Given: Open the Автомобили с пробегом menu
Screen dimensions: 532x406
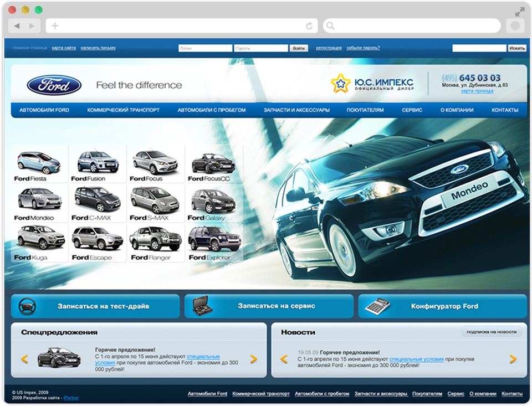Looking at the screenshot, I should point(212,110).
